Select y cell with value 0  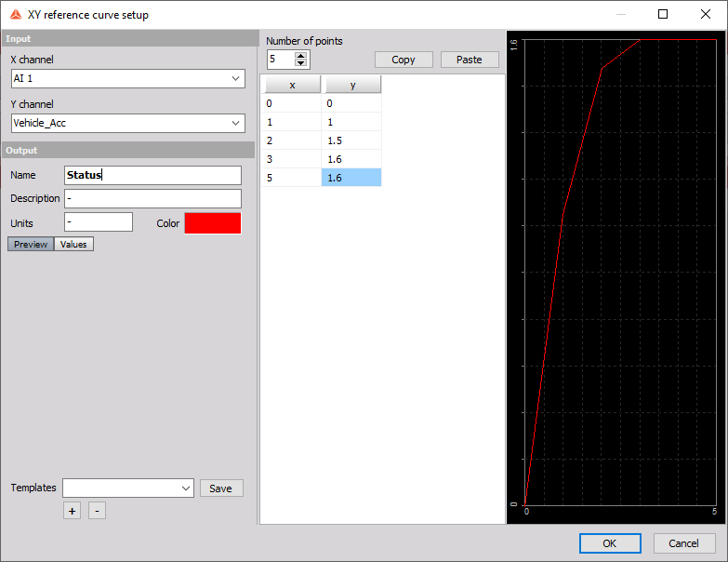(x=351, y=103)
